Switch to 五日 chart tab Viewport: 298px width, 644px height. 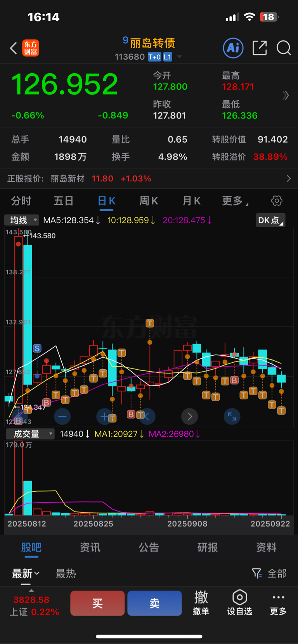(63, 201)
